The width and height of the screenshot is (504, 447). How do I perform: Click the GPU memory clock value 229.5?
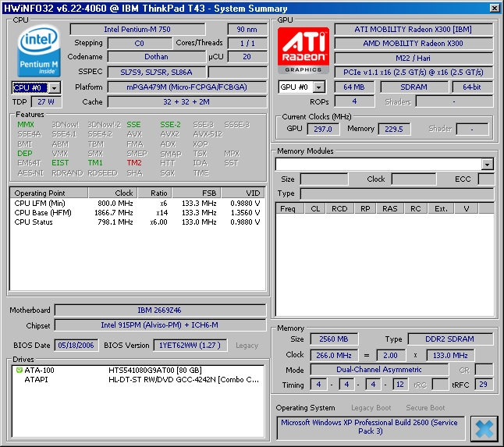tap(394, 129)
